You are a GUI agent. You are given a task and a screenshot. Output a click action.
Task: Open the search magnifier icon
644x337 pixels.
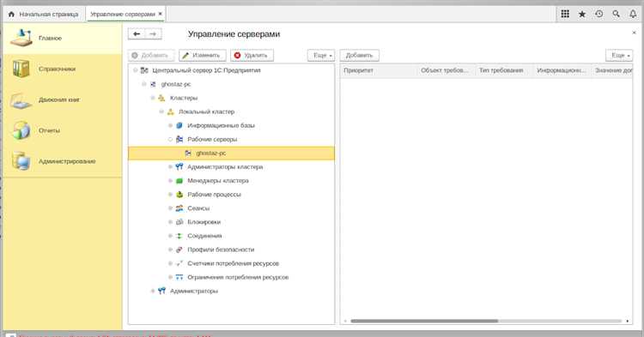point(616,14)
